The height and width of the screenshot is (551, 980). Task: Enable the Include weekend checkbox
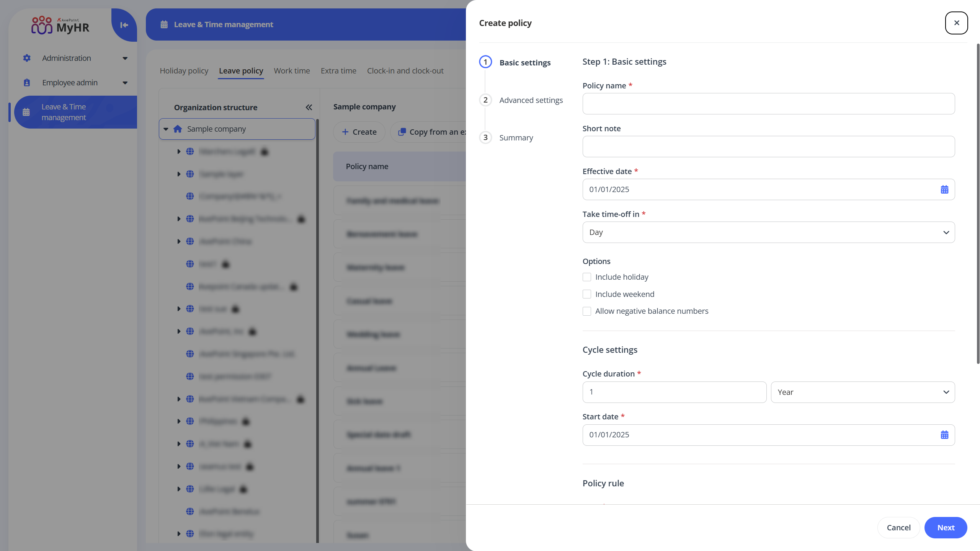pos(587,294)
